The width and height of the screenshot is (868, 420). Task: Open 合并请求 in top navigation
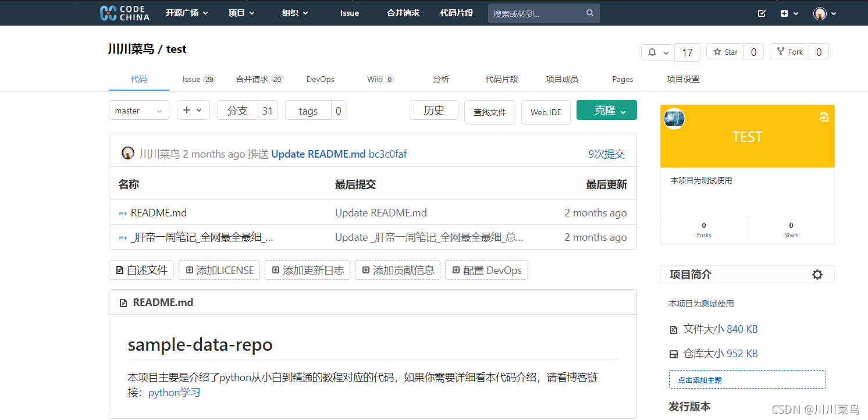pyautogui.click(x=403, y=13)
